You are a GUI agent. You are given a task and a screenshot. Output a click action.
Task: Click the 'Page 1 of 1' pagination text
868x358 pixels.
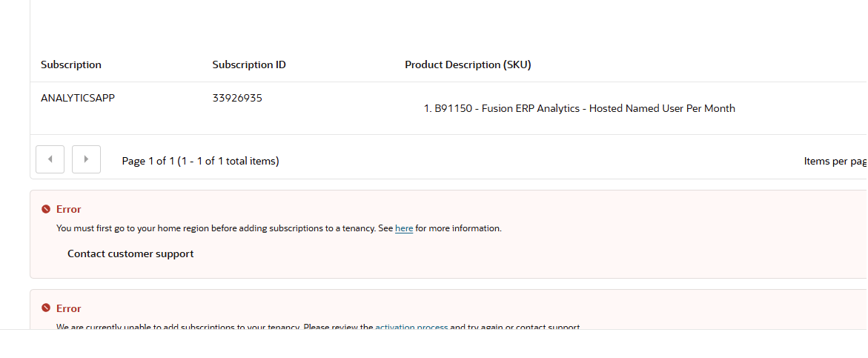[x=200, y=161]
